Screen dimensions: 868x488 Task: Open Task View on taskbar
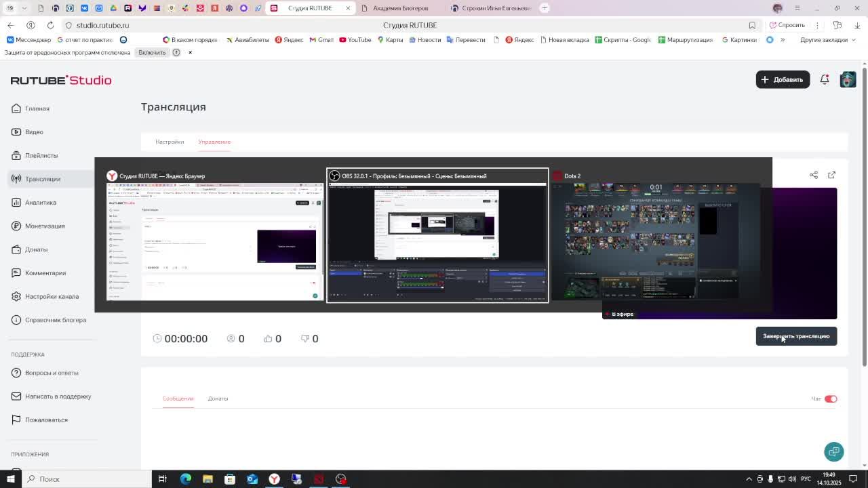point(163,479)
